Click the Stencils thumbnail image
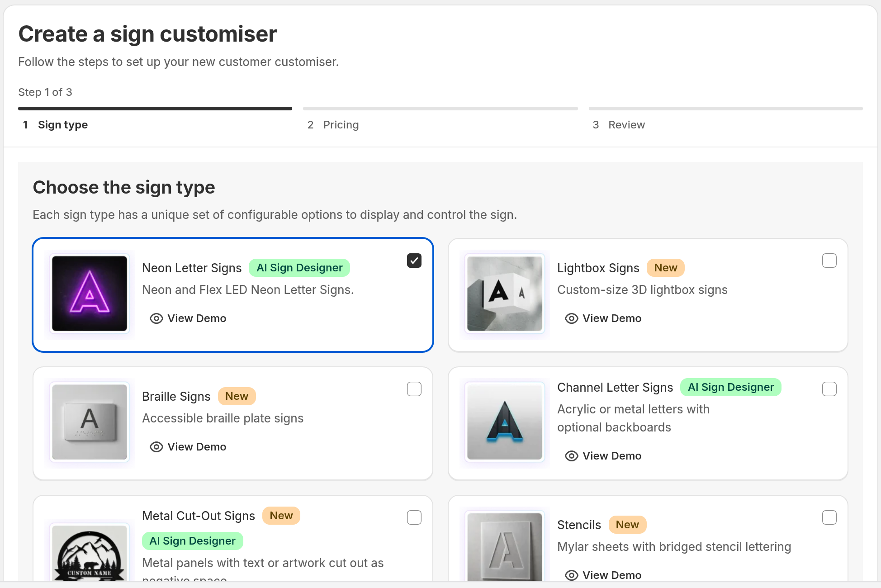Screen dimensions: 881x588 [505, 547]
